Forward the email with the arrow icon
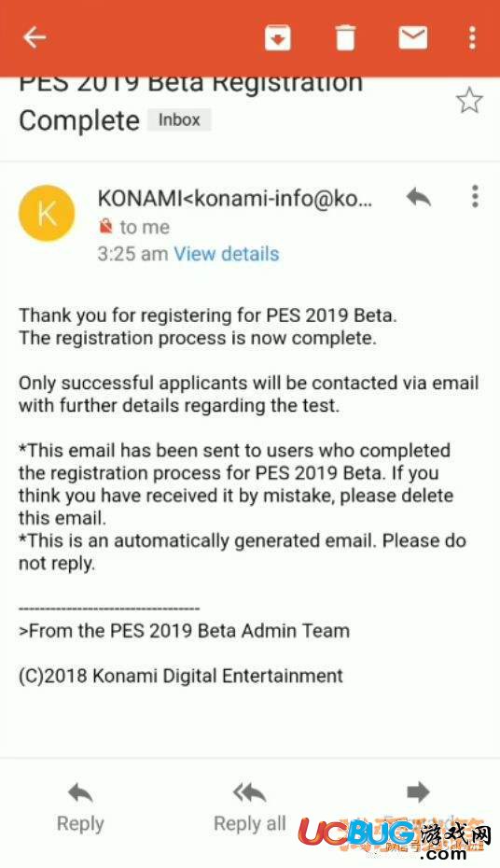500x868 pixels. click(418, 792)
